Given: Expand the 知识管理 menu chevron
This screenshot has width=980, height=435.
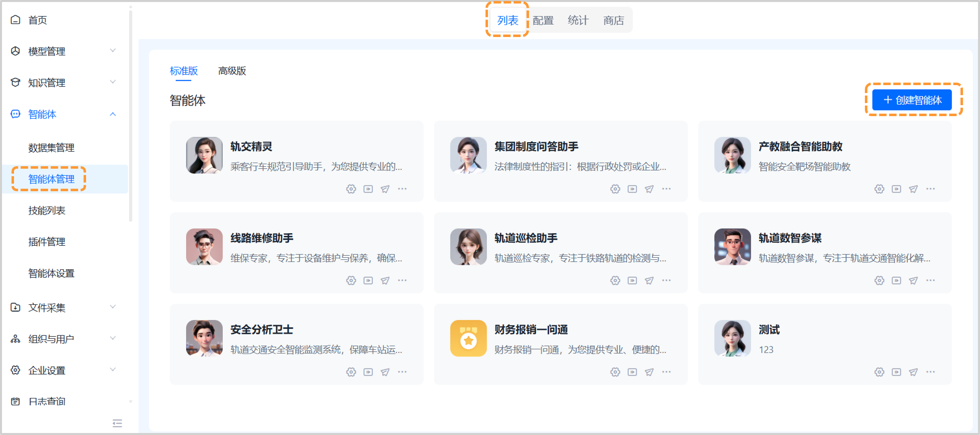Looking at the screenshot, I should (113, 82).
